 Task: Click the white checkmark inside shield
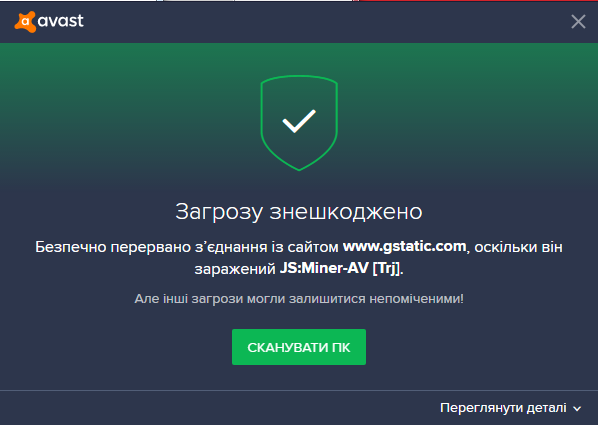pos(299,121)
